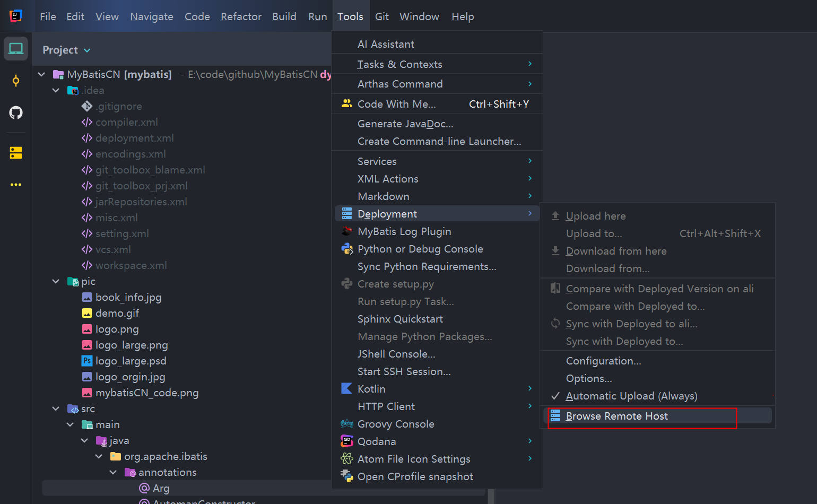This screenshot has height=504, width=817.
Task: Open the Window menu
Action: point(419,16)
